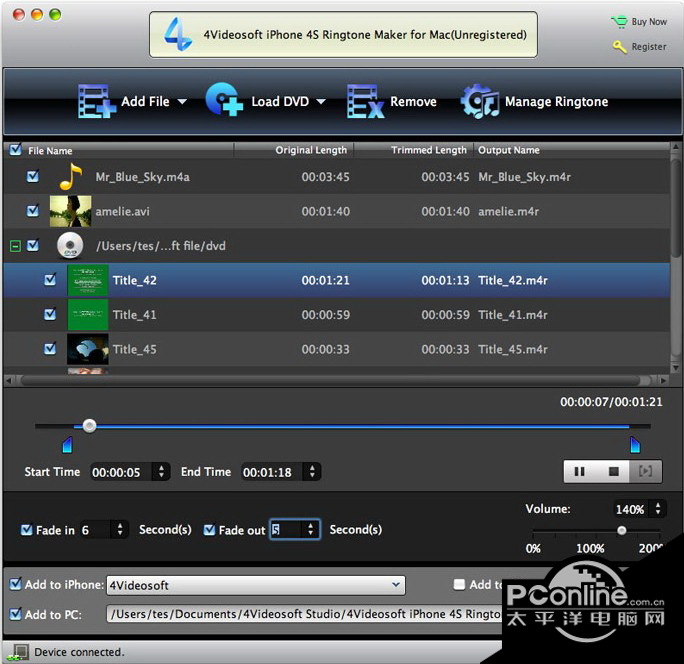Collapse the DVD folder tree node

15,246
